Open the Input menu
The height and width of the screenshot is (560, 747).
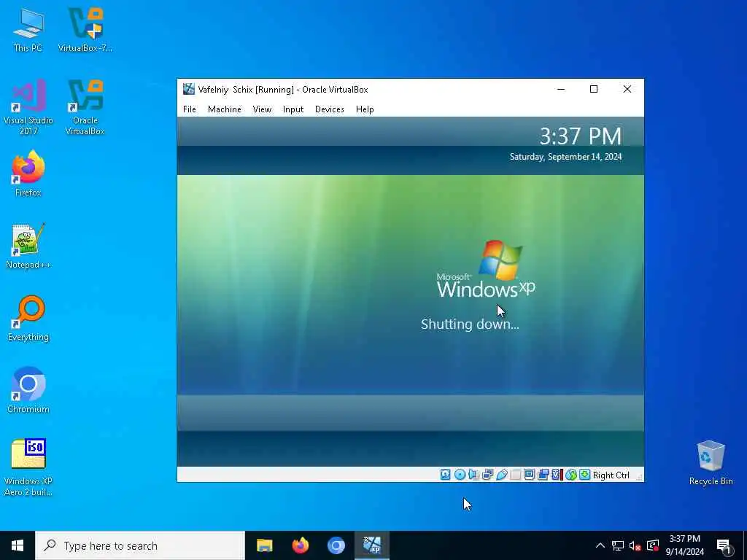pyautogui.click(x=293, y=109)
